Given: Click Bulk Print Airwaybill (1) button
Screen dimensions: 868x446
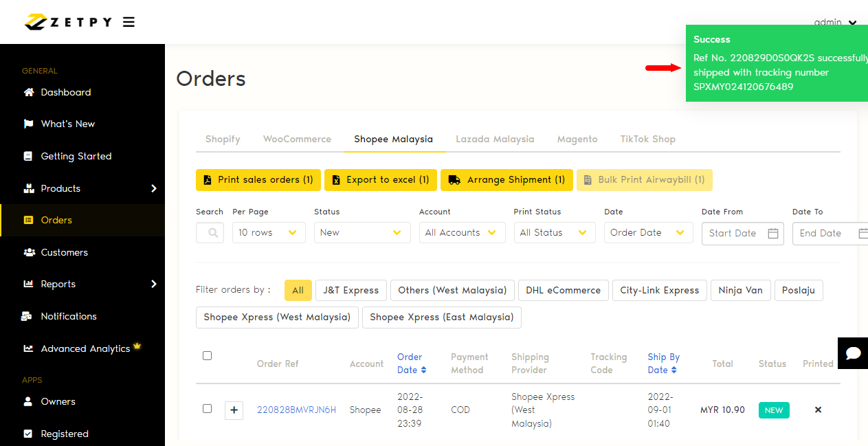Looking at the screenshot, I should (645, 179).
